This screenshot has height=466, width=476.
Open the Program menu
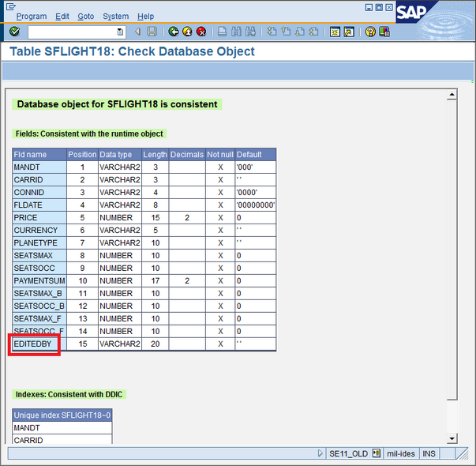pos(32,16)
